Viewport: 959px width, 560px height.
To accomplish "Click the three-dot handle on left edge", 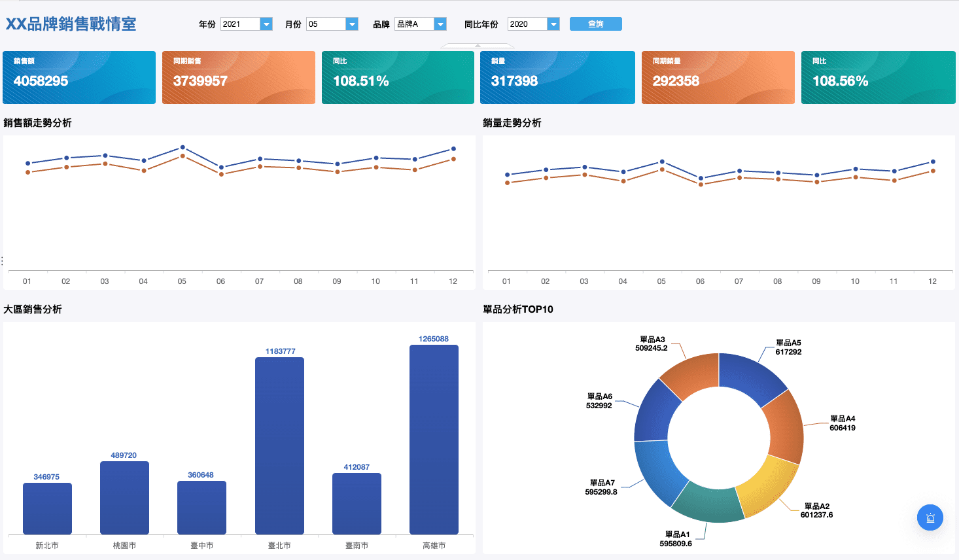I will coord(3,261).
